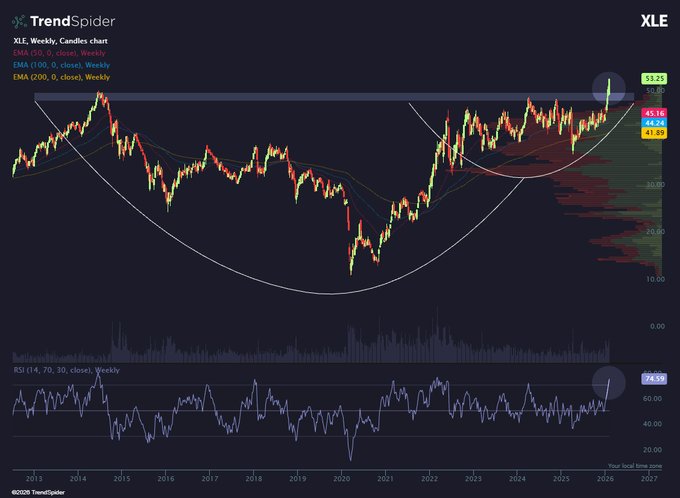
Task: Click the 'Your local time zone' note
Action: coord(635,466)
